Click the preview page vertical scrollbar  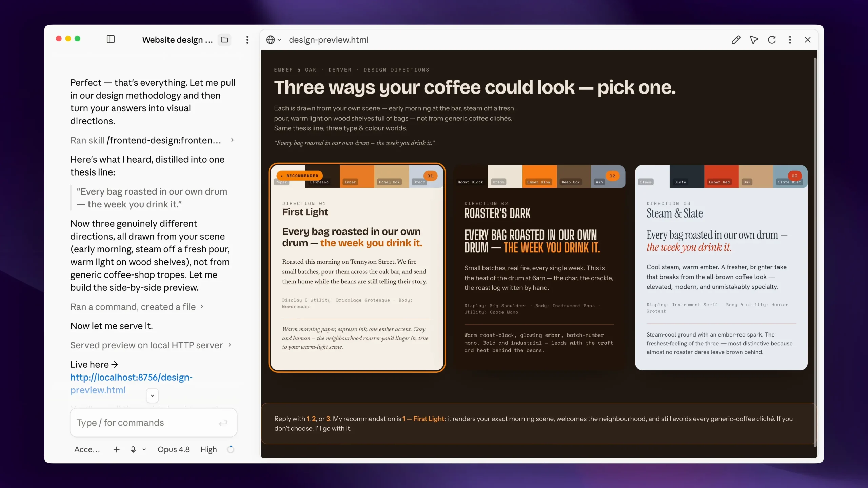click(x=815, y=252)
